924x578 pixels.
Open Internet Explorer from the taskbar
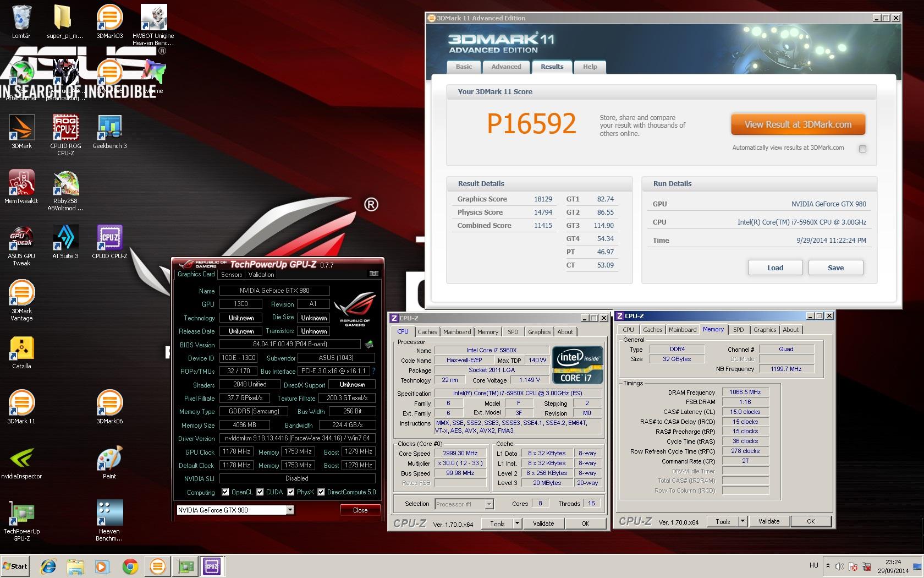pyautogui.click(x=48, y=566)
